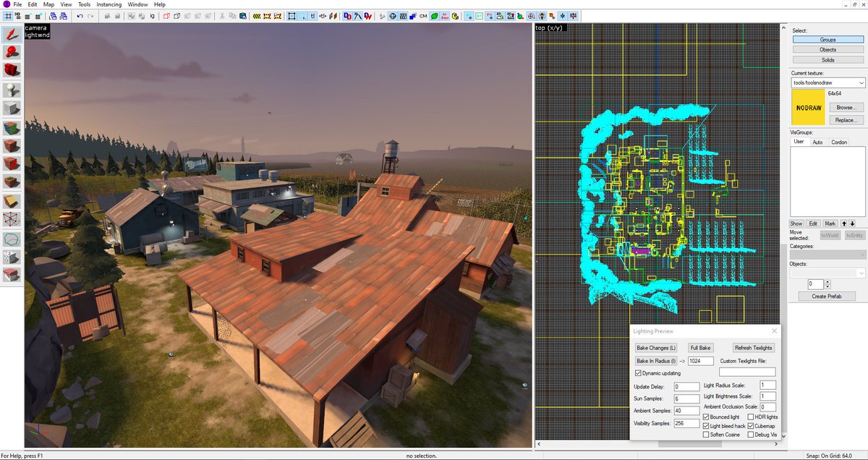Click the Load Window State icon
The width and height of the screenshot is (868, 460).
pos(52,16)
